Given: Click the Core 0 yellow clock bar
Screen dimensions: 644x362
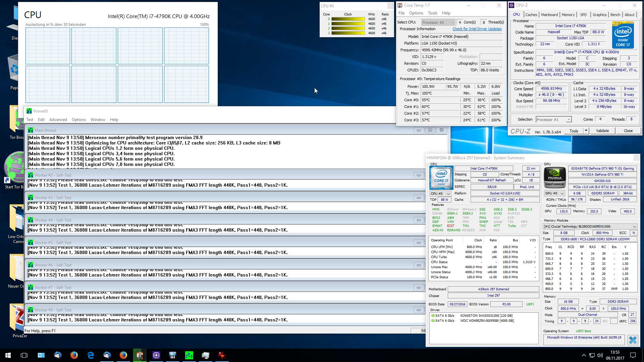Looking at the screenshot, I should tap(348, 19).
